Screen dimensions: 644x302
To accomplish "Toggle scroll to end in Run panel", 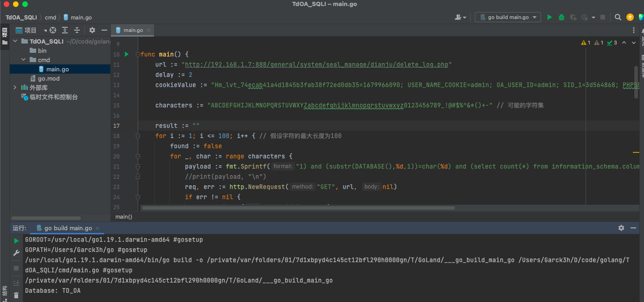I will click(x=16, y=283).
